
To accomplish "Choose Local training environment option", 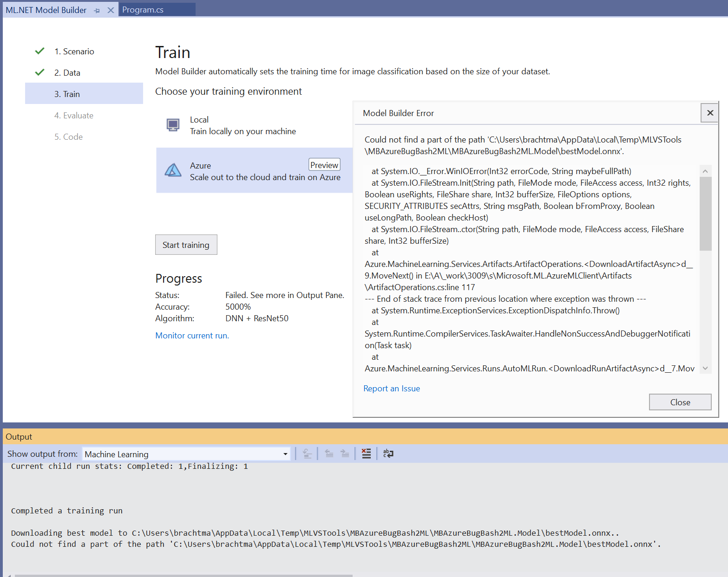I will 254,125.
